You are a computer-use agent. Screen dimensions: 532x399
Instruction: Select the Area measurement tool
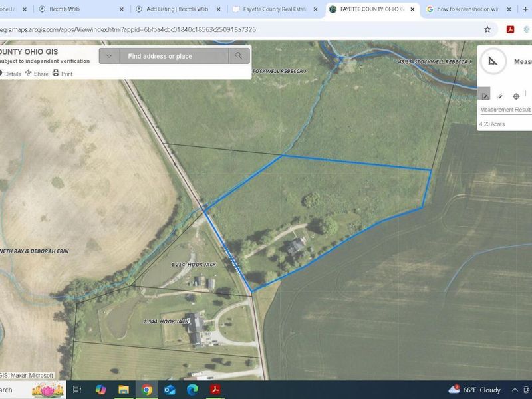pos(485,96)
